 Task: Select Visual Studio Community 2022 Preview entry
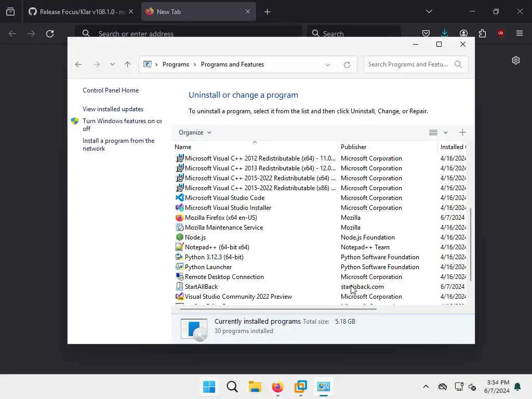[238, 296]
